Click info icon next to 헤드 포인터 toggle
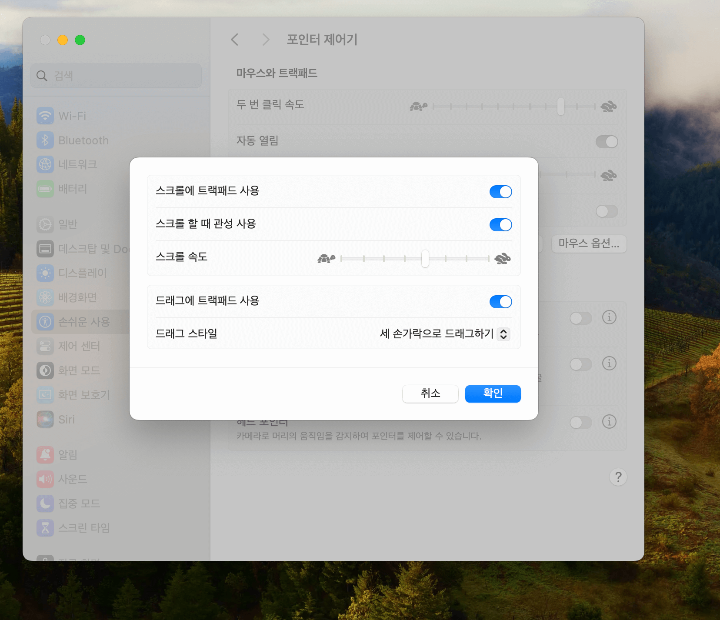This screenshot has width=720, height=620. (609, 422)
